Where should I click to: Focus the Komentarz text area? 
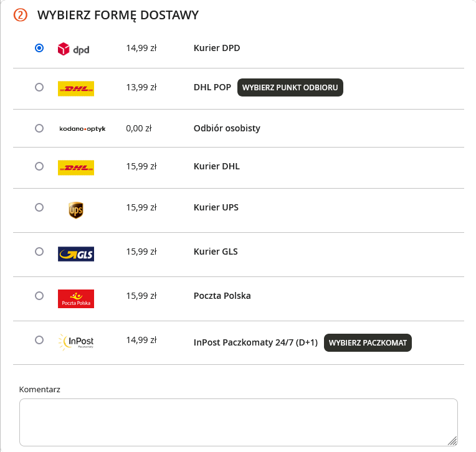tap(238, 422)
